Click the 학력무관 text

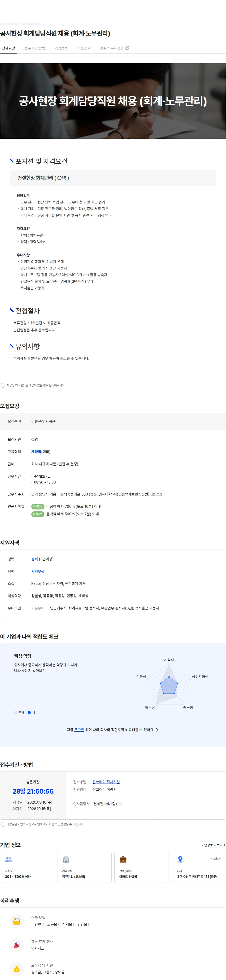(38, 571)
